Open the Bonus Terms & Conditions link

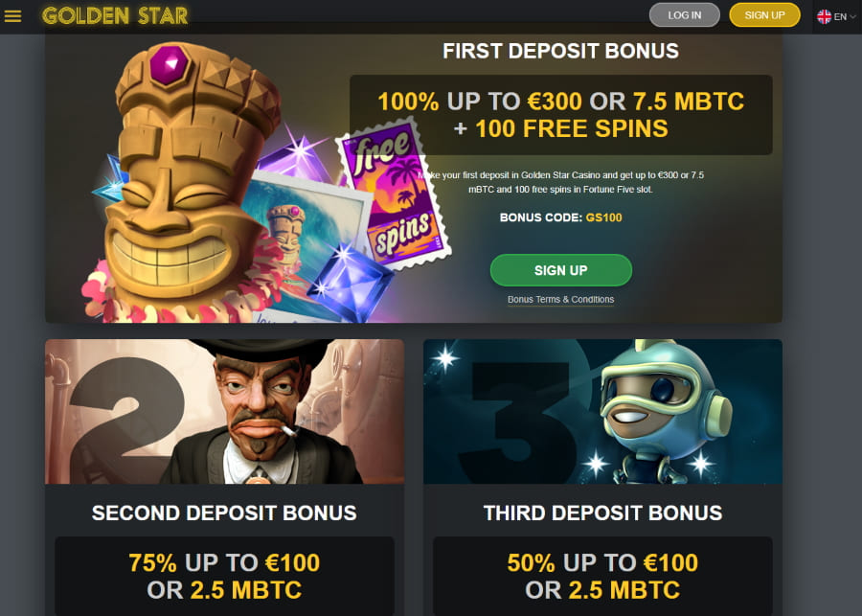pos(560,299)
